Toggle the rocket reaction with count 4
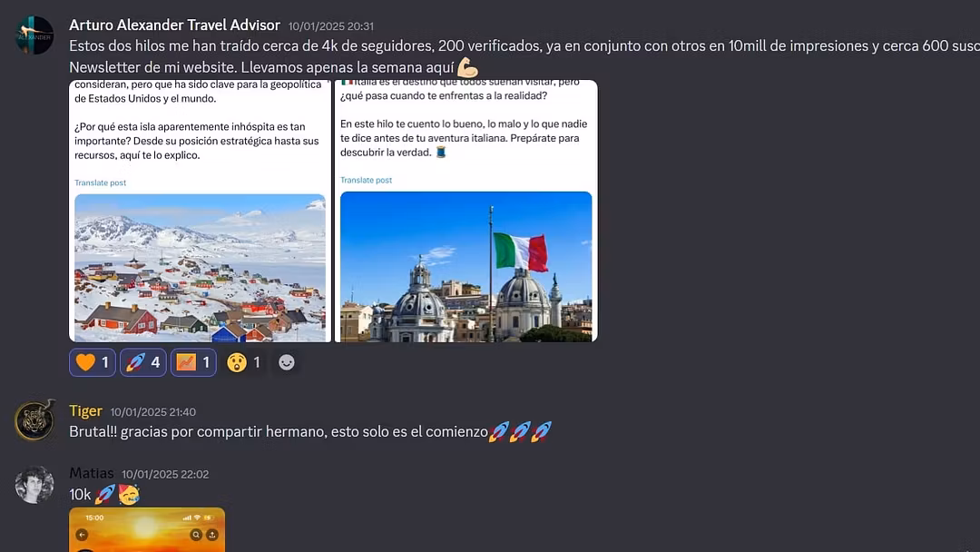Viewport: 980px width, 552px height. point(143,362)
